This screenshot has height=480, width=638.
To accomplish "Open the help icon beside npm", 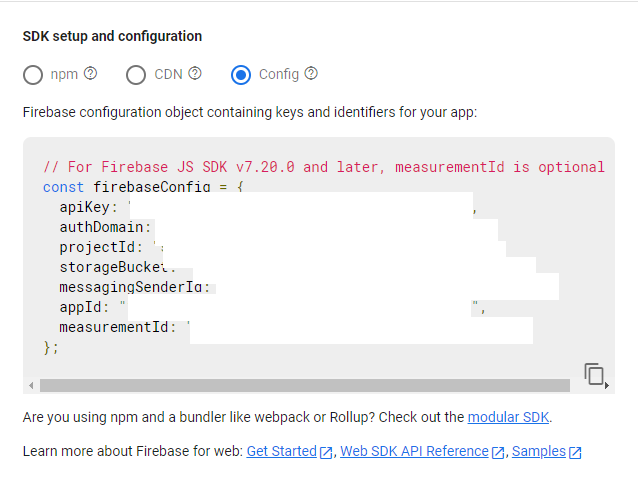I will tap(91, 73).
